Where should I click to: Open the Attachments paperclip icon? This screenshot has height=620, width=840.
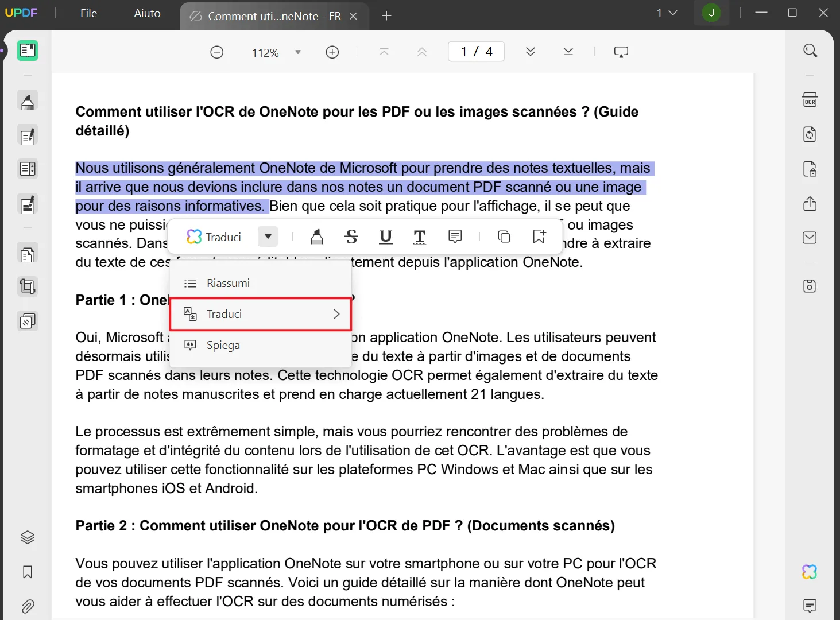click(x=28, y=606)
